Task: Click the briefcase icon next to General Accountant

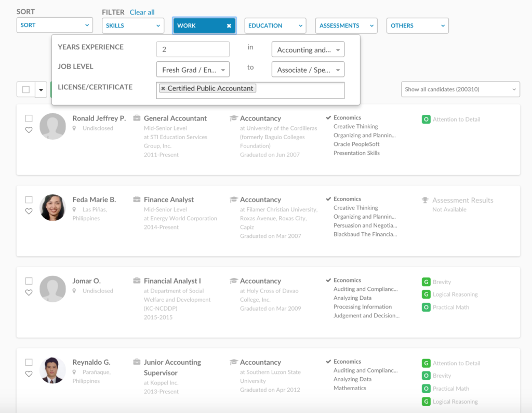Action: [137, 118]
